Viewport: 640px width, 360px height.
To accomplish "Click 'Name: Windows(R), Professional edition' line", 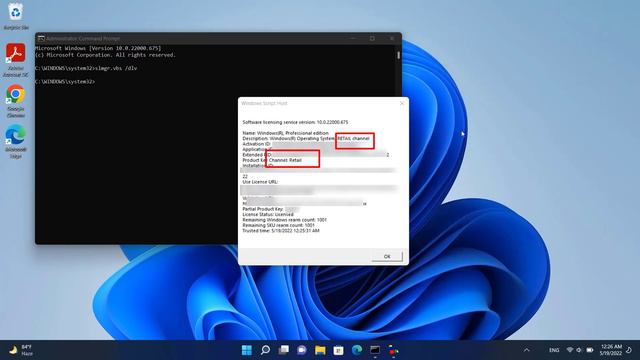I will [x=285, y=133].
